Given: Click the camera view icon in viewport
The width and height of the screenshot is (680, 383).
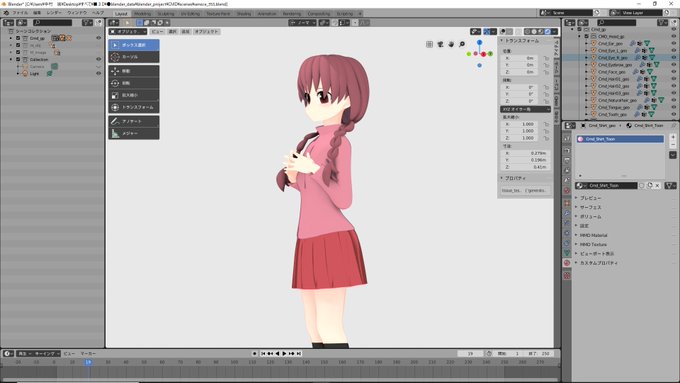Looking at the screenshot, I should (x=440, y=44).
